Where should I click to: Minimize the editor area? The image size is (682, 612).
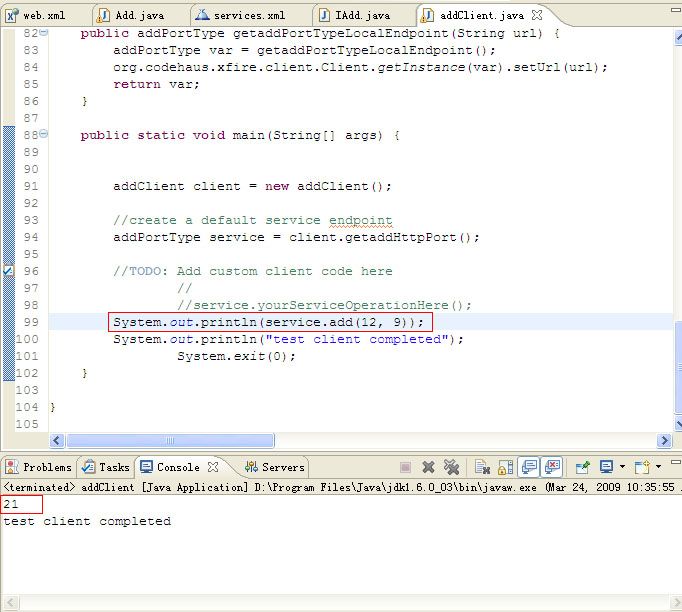pyautogui.click(x=676, y=10)
